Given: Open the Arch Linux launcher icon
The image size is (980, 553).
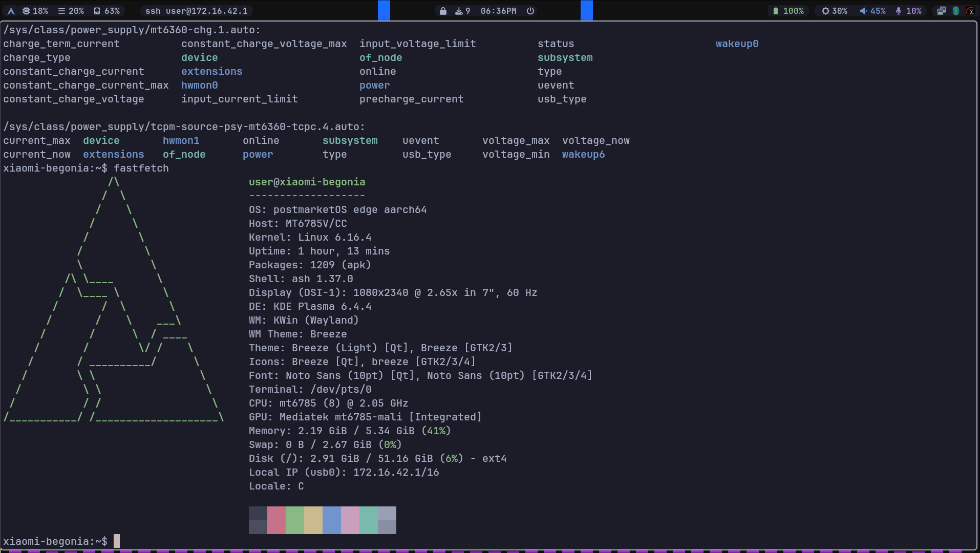Looking at the screenshot, I should (x=11, y=11).
